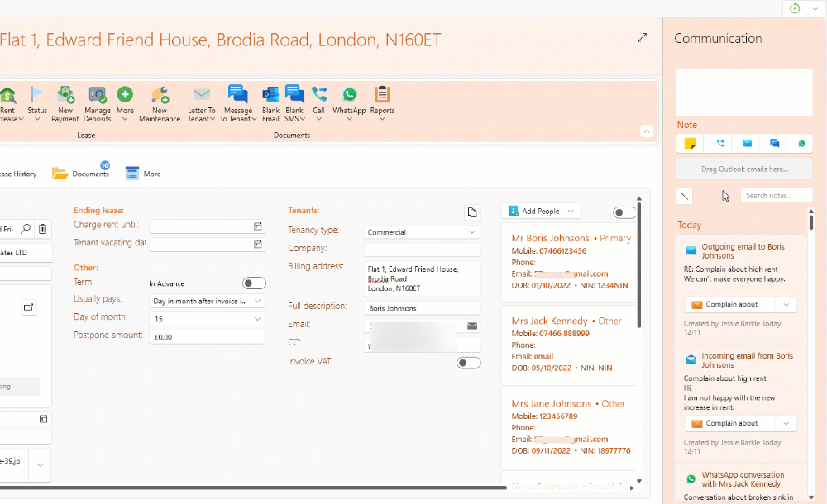Enable the Invoice VAT toggle

pos(469,363)
